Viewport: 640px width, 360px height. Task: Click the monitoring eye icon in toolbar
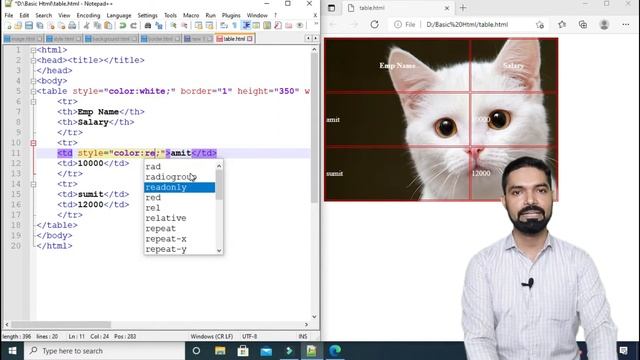(x=300, y=25)
